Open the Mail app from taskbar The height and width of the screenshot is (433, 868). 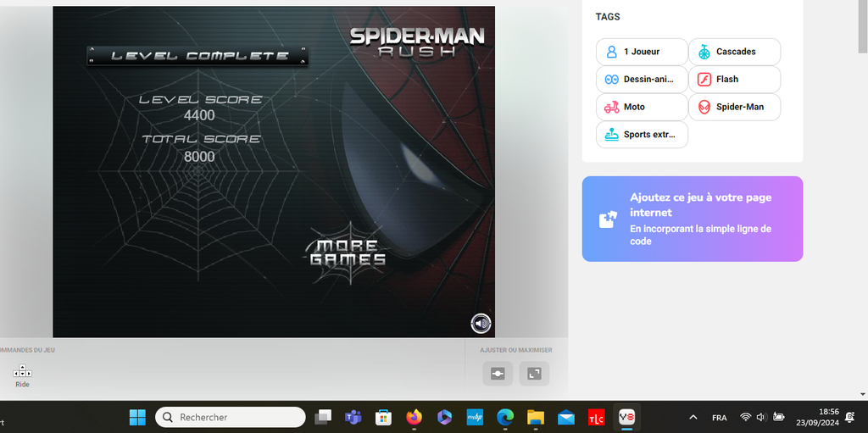[x=565, y=417]
